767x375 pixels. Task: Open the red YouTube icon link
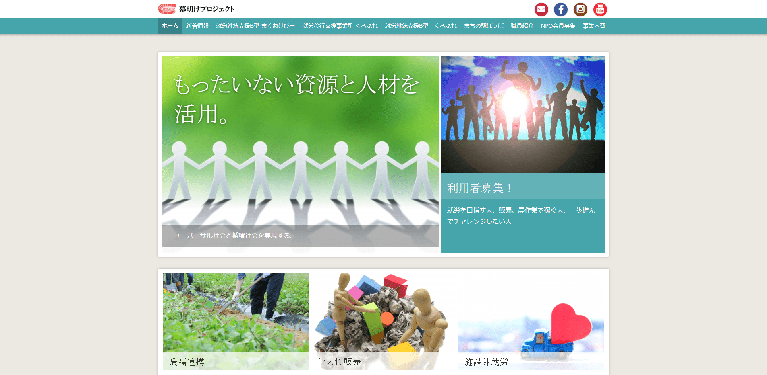tap(600, 9)
